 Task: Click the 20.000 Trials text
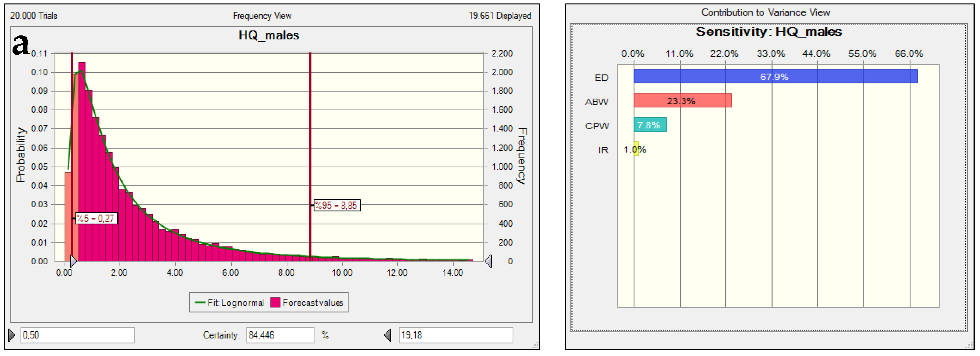coord(34,16)
